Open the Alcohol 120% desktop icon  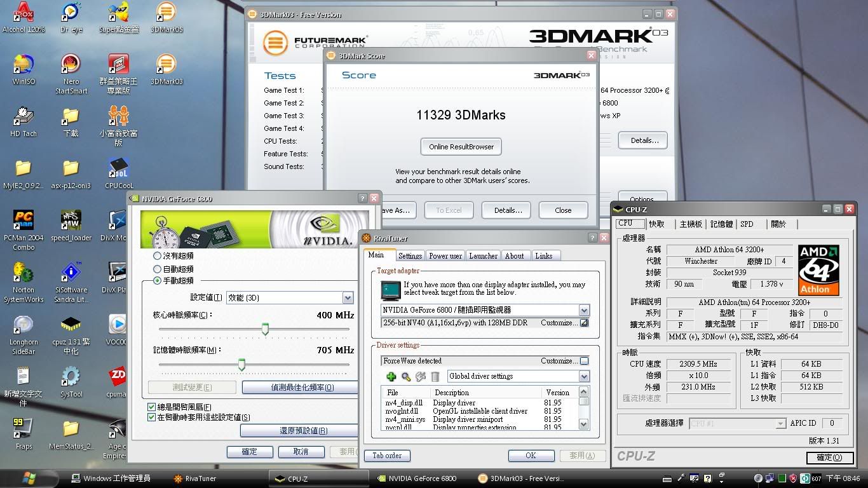[x=24, y=13]
